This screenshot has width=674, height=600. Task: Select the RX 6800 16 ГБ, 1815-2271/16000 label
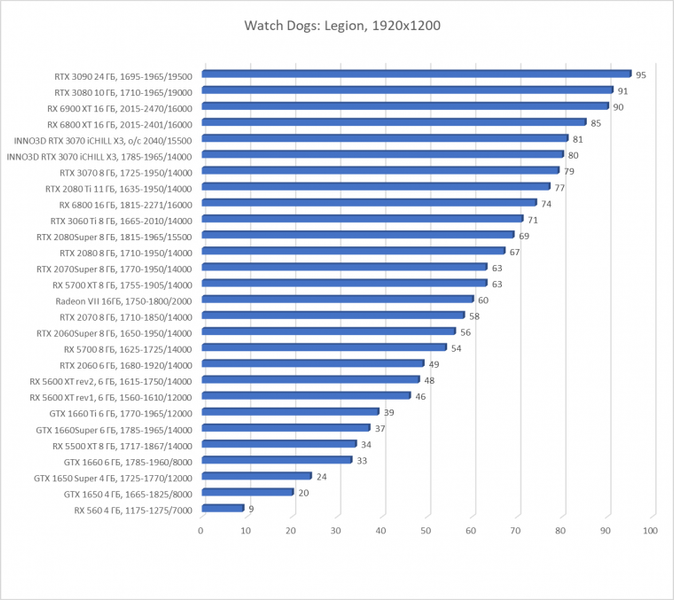pyautogui.click(x=126, y=205)
